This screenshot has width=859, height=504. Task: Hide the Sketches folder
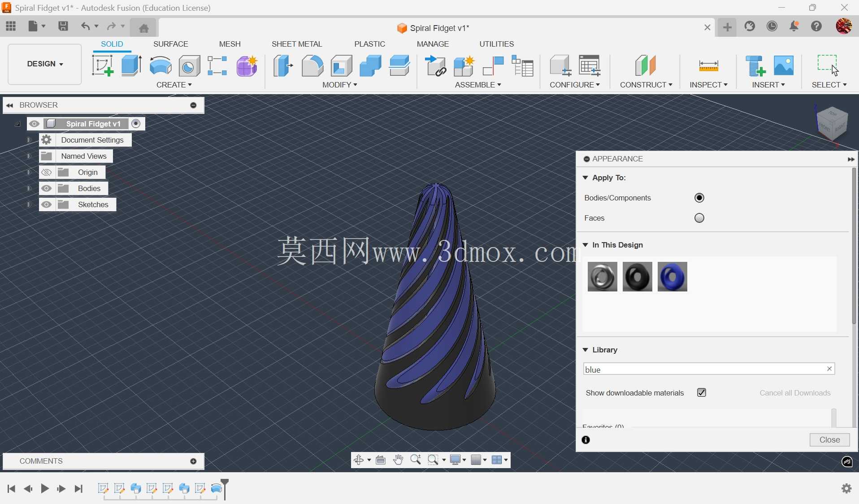tap(47, 204)
